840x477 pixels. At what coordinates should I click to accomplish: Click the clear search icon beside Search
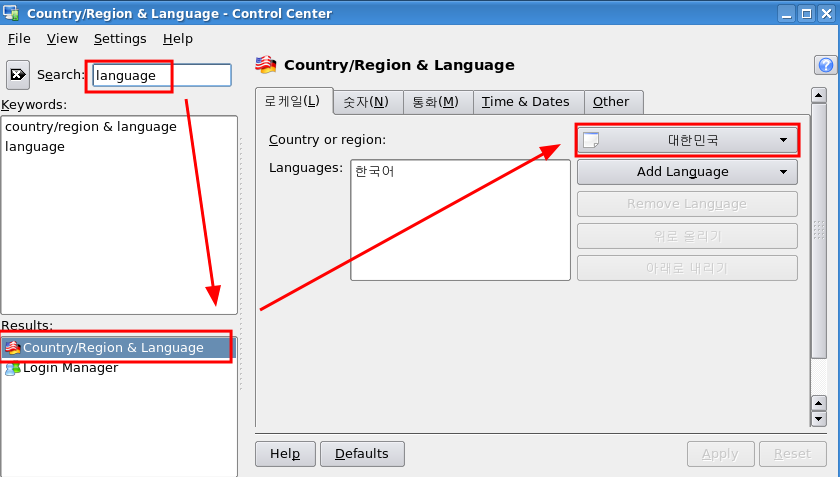(x=18, y=74)
